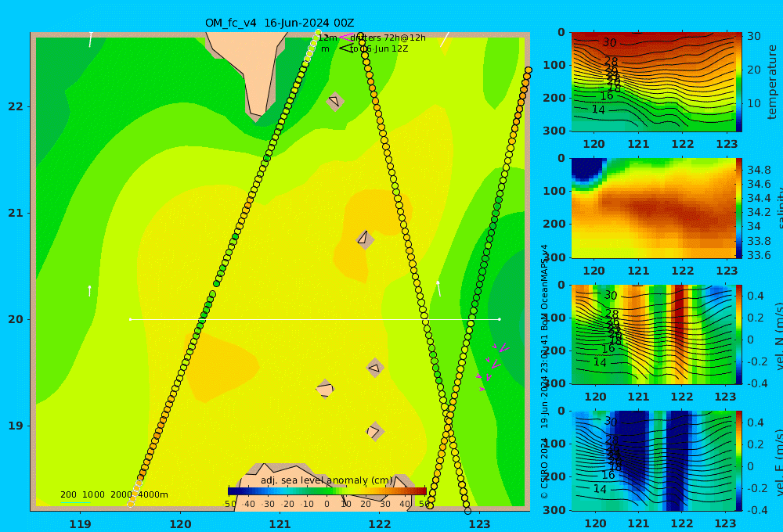This screenshot has width=783, height=532.
Task: Click the 'vel. N (m/s)' axis label
Action: (778, 334)
